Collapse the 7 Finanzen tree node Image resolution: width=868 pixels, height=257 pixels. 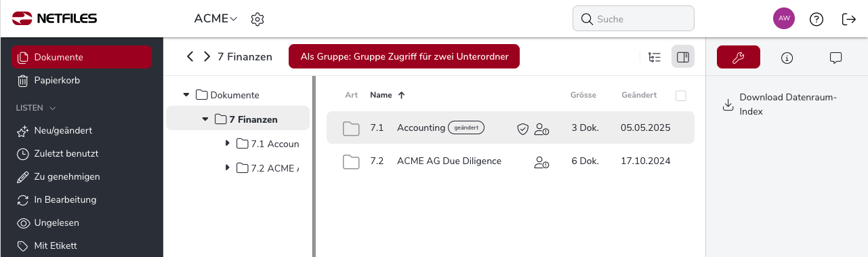tap(205, 119)
